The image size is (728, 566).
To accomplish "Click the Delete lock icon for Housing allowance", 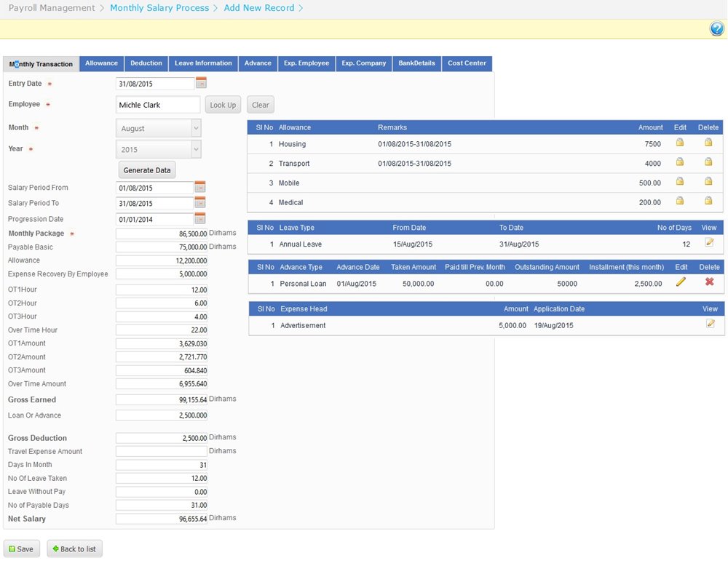I will click(708, 143).
